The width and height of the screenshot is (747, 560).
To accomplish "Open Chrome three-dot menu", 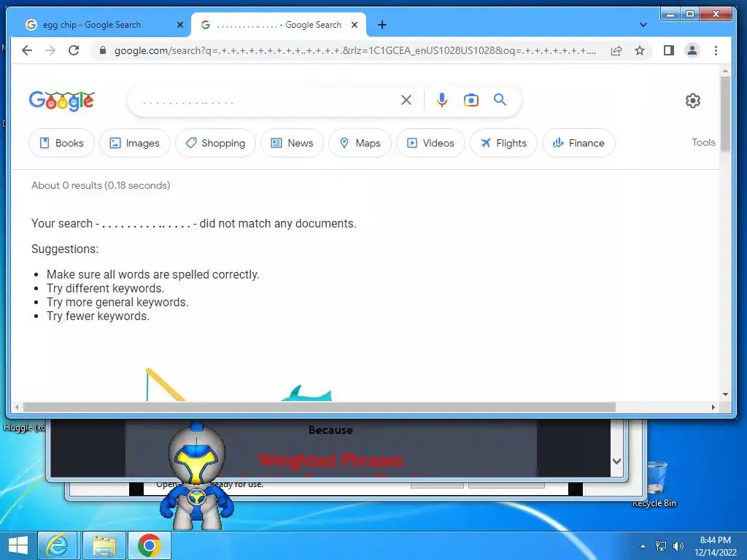I will (716, 50).
